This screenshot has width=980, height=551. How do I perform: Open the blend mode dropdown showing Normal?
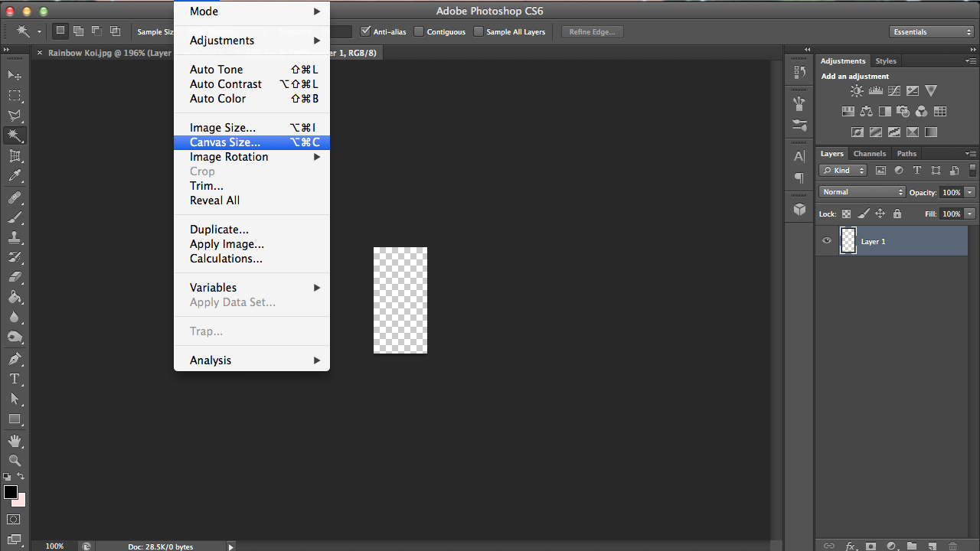(x=861, y=191)
